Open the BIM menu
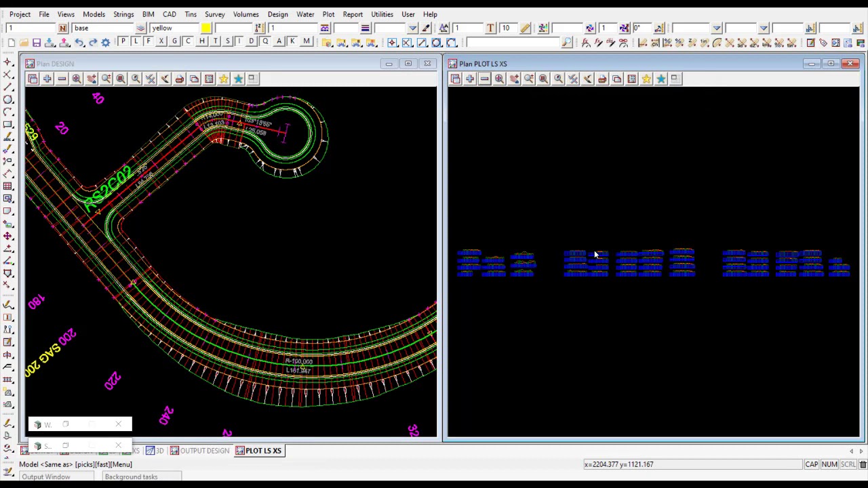The image size is (868, 488). click(x=148, y=14)
